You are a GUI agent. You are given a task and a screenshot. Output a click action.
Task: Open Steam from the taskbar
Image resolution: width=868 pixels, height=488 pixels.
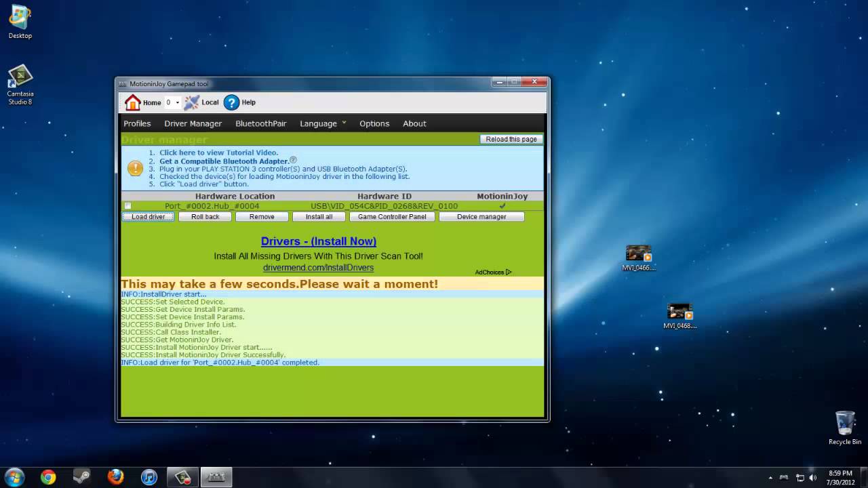click(82, 477)
